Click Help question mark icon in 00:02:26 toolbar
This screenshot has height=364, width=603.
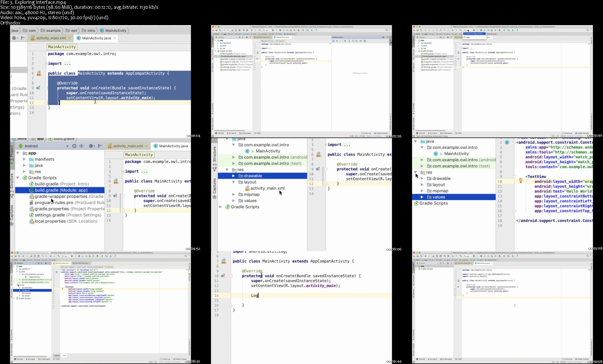click(316, 30)
